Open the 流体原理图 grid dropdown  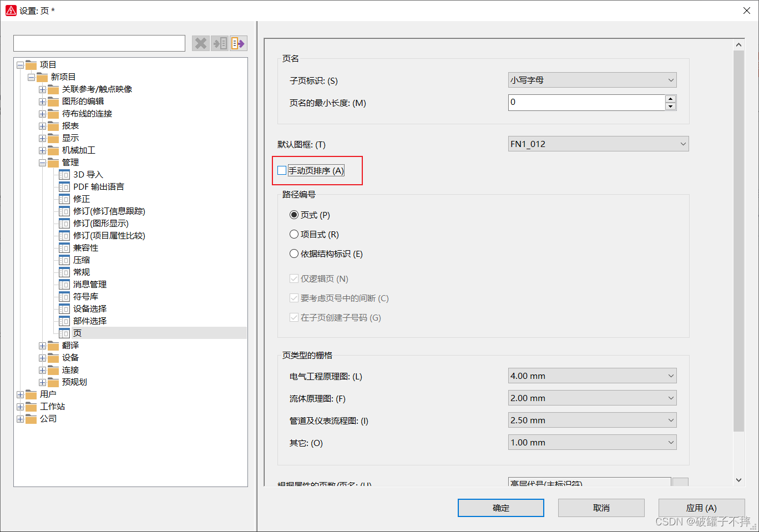pos(592,398)
